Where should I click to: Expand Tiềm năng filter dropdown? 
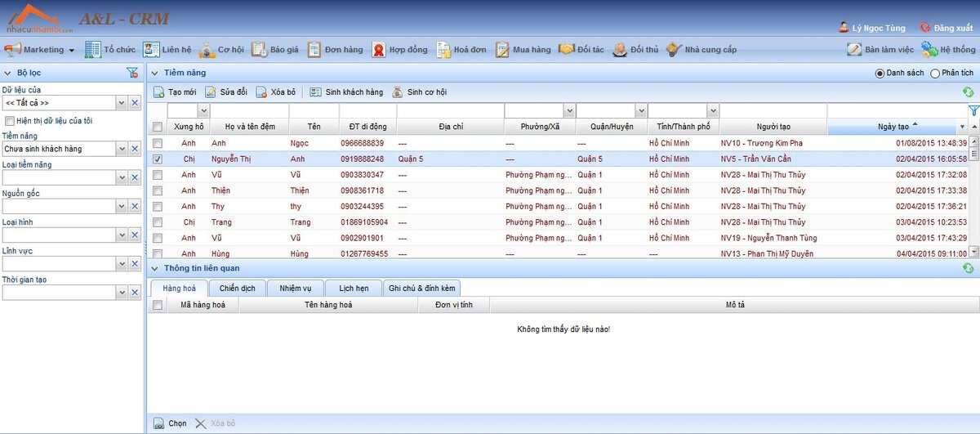pos(122,149)
